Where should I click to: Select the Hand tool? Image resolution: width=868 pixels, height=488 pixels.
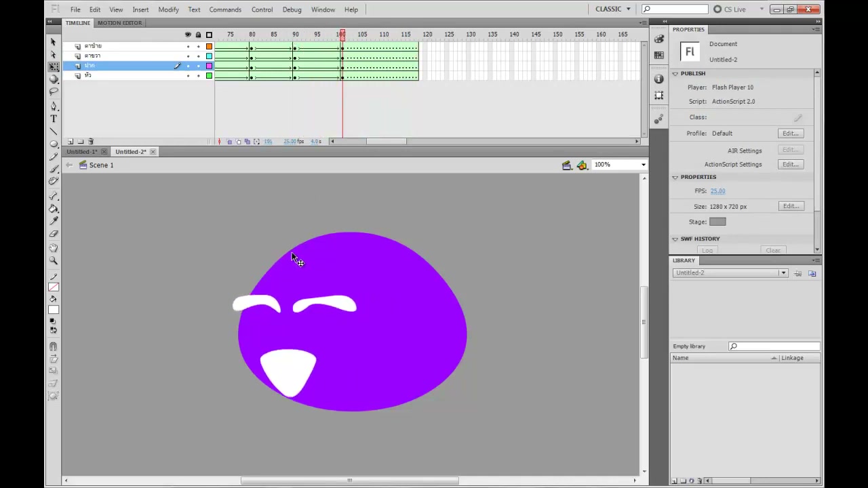(54, 248)
